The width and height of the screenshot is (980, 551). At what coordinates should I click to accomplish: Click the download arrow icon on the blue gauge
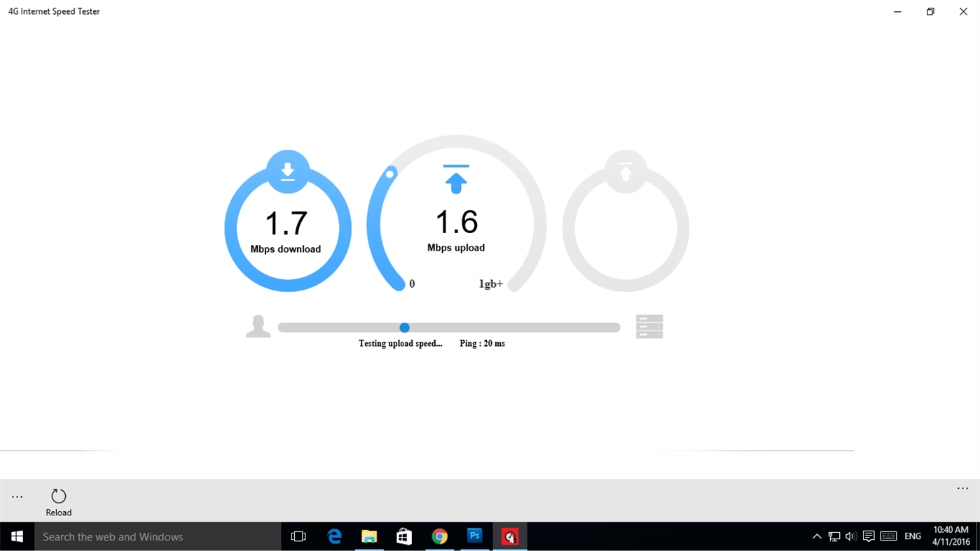tap(287, 170)
